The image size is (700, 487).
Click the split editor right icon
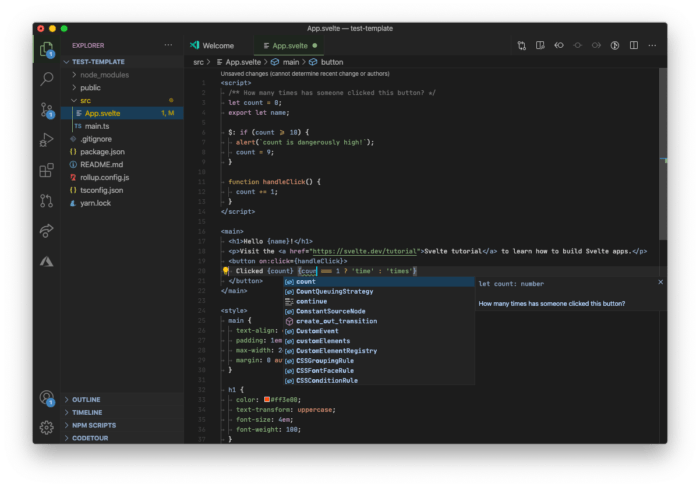pyautogui.click(x=635, y=45)
